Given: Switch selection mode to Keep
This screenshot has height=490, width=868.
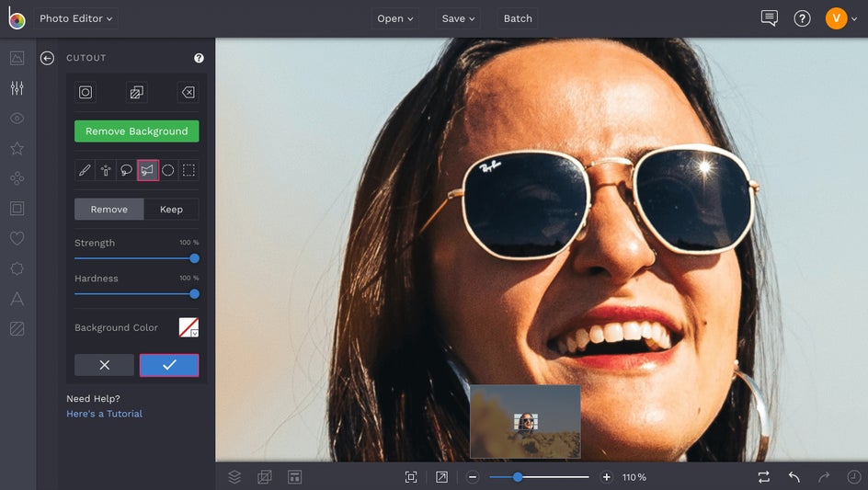Looking at the screenshot, I should point(171,210).
